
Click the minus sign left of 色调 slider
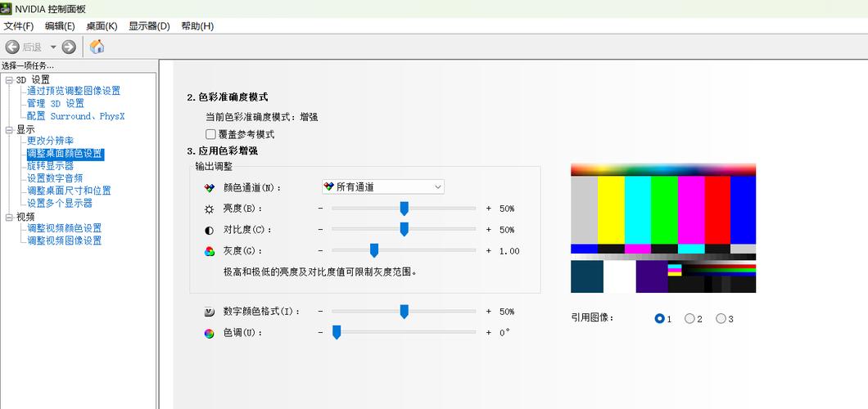point(320,332)
